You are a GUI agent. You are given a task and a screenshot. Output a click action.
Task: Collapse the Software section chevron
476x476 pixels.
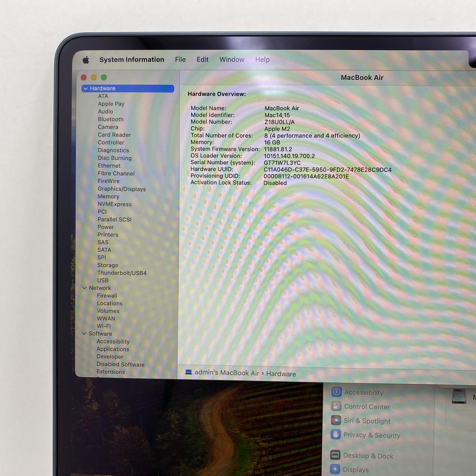point(84,333)
